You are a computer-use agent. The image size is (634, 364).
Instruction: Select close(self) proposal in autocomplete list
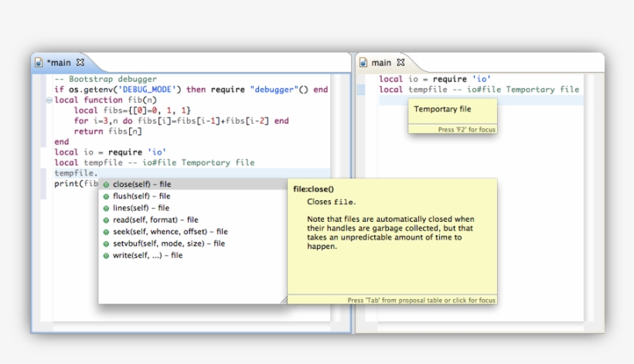(141, 185)
